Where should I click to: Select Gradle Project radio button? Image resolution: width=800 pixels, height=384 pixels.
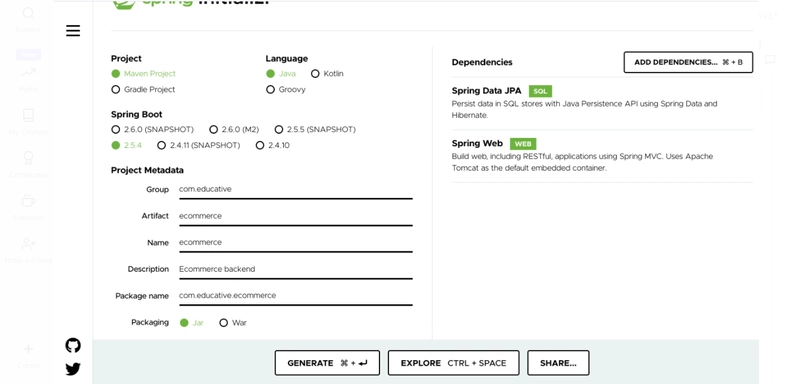point(116,89)
